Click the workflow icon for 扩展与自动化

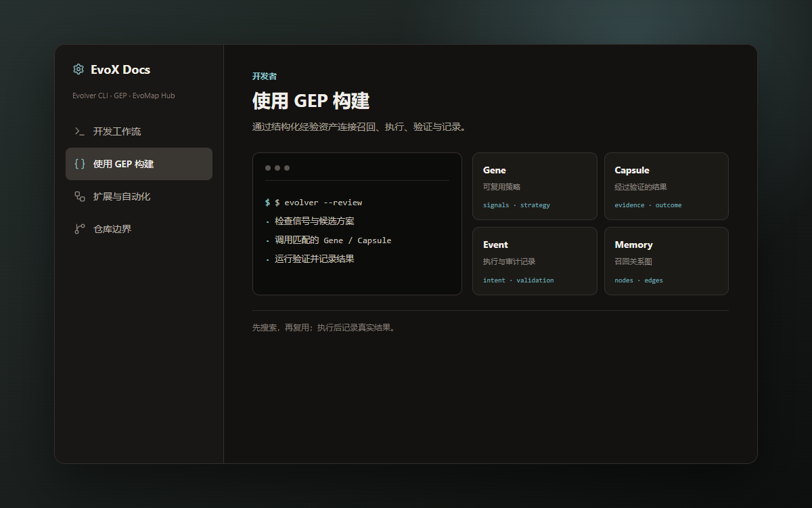coord(79,196)
